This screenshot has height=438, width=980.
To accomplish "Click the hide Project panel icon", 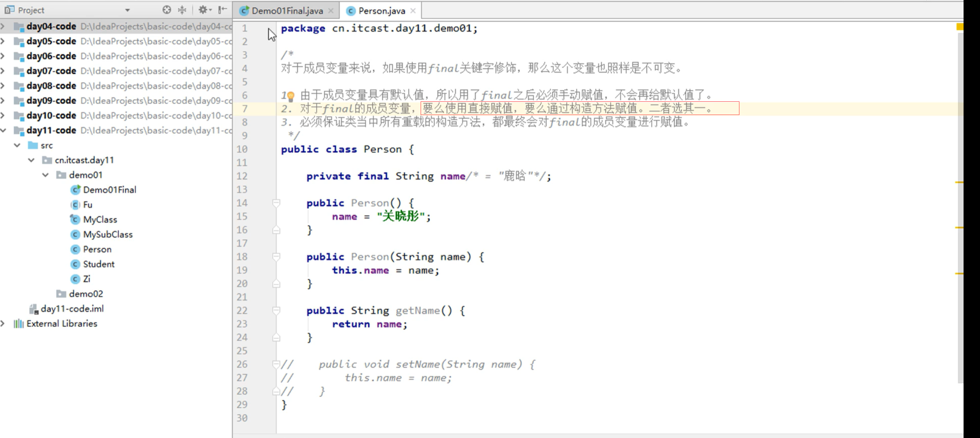I will click(x=223, y=10).
